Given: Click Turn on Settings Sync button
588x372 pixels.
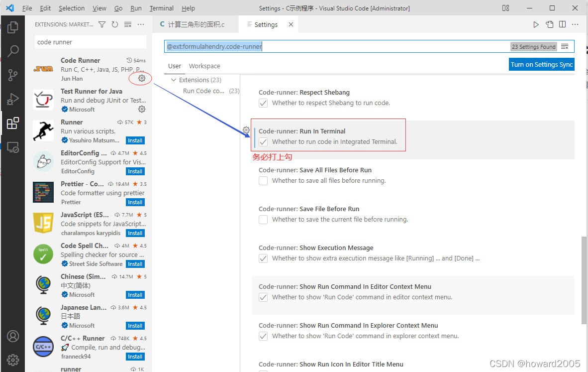Looking at the screenshot, I should tap(542, 64).
